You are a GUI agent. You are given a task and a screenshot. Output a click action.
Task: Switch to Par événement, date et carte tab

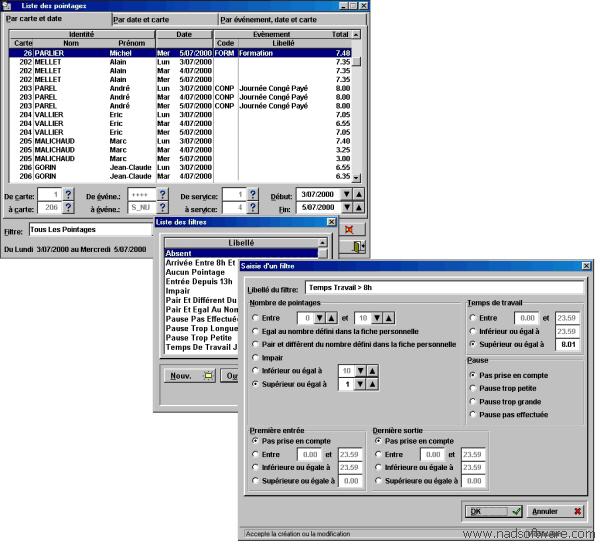[x=293, y=20]
